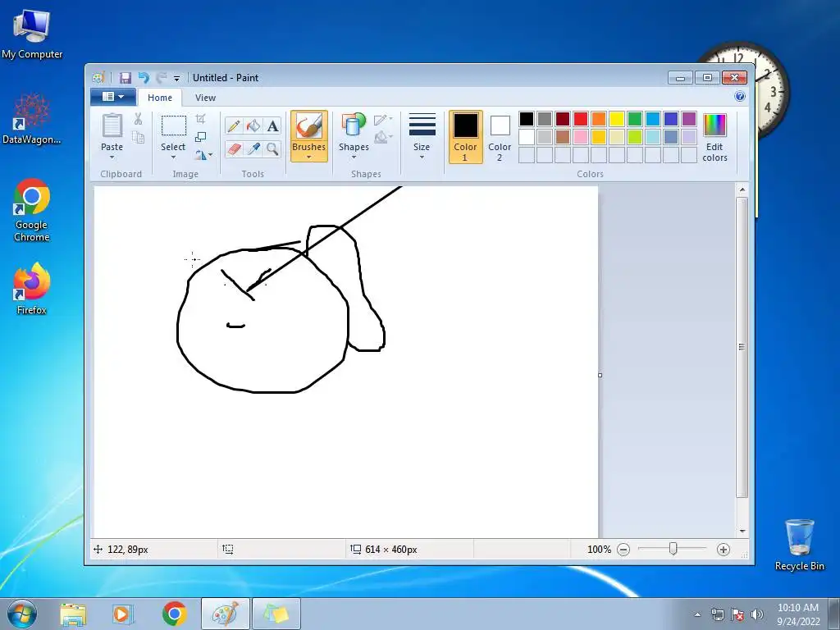
Task: Click the vertical scrollbar down arrow
Action: click(742, 531)
